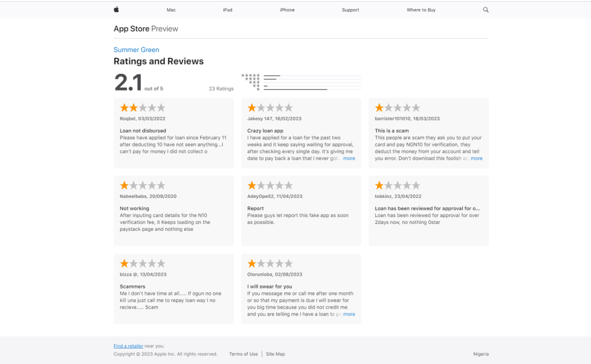The height and width of the screenshot is (364, 591).
Task: Click the star rating on barrister101010's review
Action: click(397, 108)
